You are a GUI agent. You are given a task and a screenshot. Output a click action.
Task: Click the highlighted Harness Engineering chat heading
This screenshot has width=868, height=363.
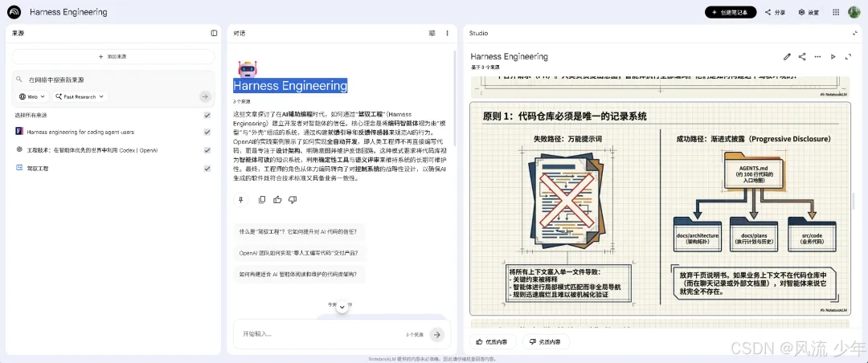point(290,86)
